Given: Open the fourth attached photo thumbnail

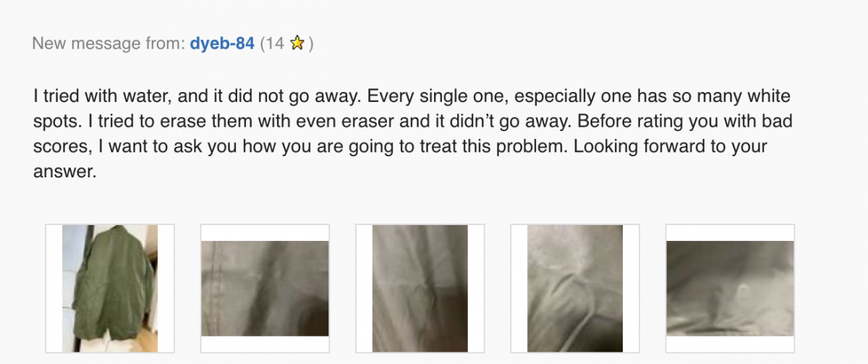Looking at the screenshot, I should (x=574, y=288).
